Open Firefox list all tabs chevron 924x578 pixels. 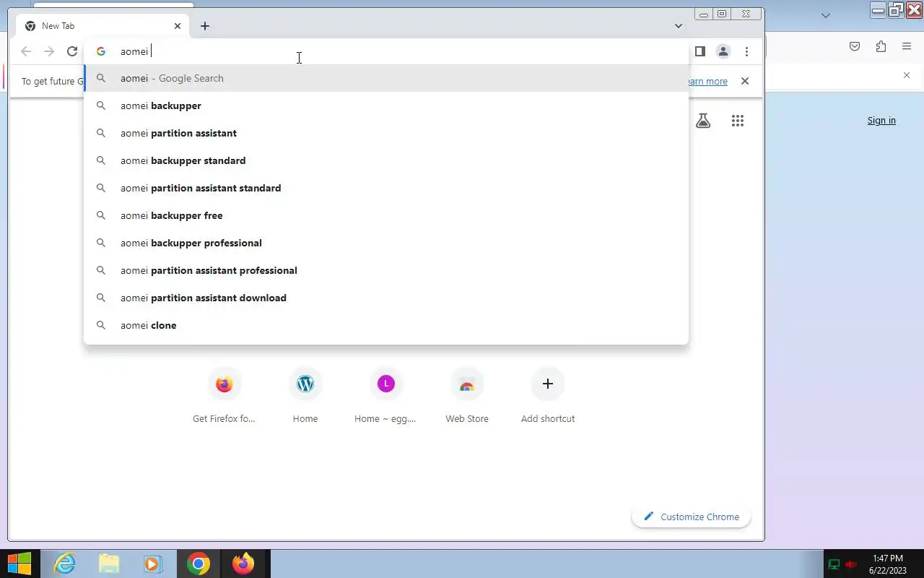tap(826, 15)
